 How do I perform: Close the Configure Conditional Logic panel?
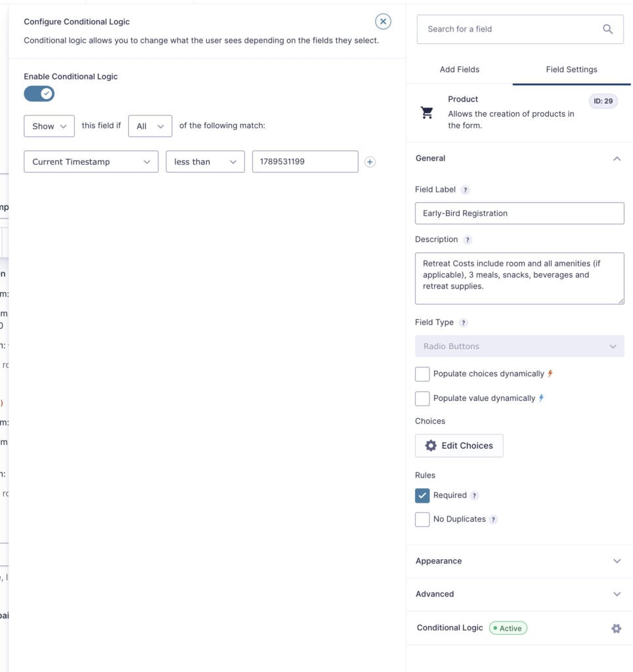coord(383,22)
